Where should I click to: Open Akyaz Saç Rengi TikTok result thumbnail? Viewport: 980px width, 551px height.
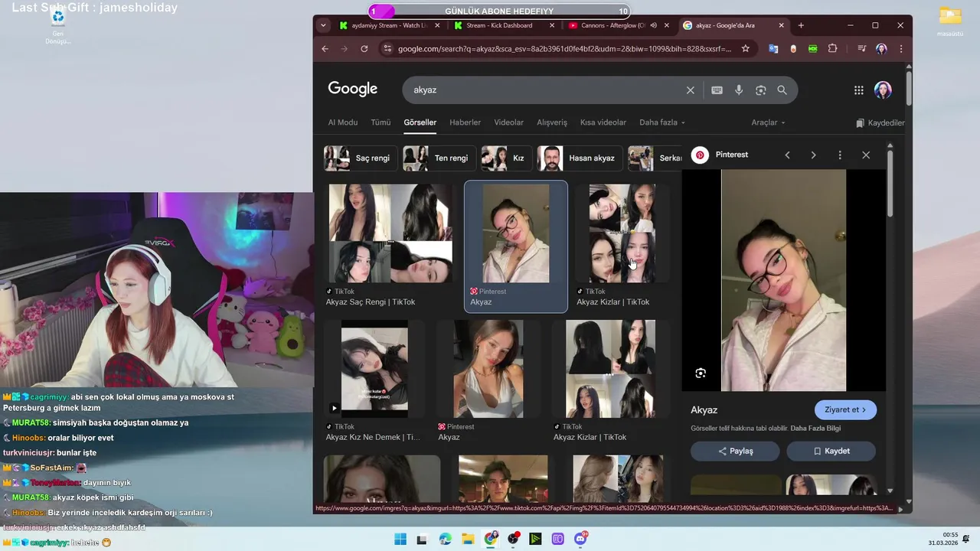click(390, 233)
